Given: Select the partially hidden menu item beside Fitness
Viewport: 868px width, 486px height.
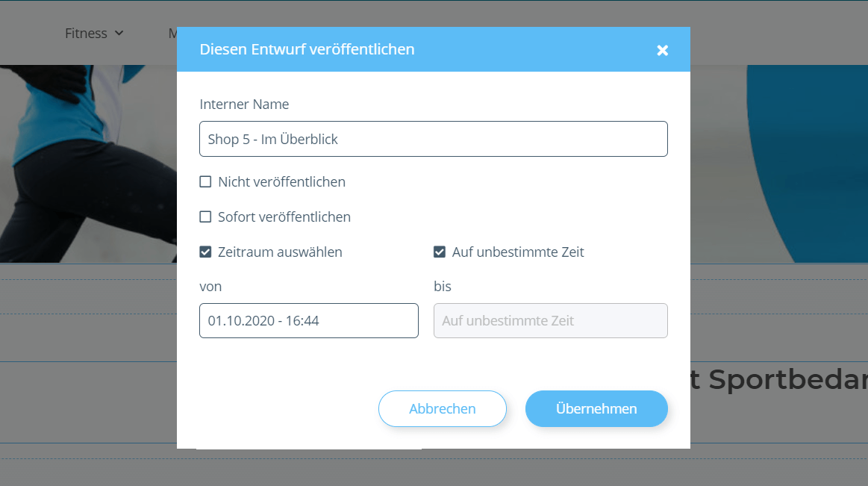Looking at the screenshot, I should point(172,34).
